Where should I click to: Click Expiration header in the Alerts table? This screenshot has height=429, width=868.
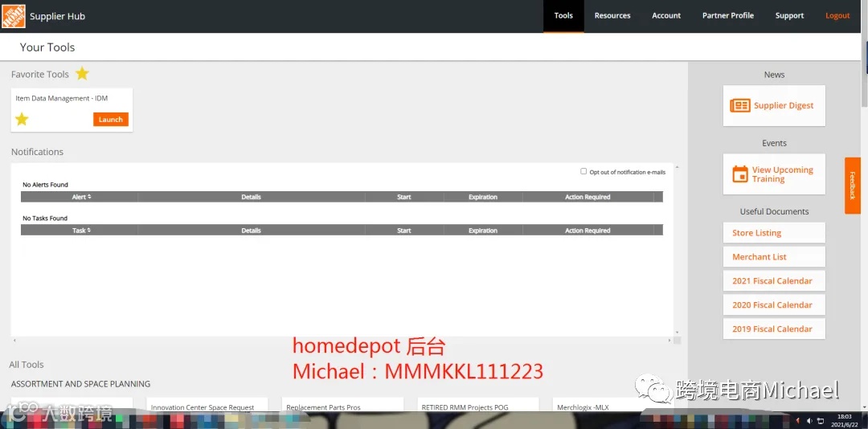click(483, 197)
